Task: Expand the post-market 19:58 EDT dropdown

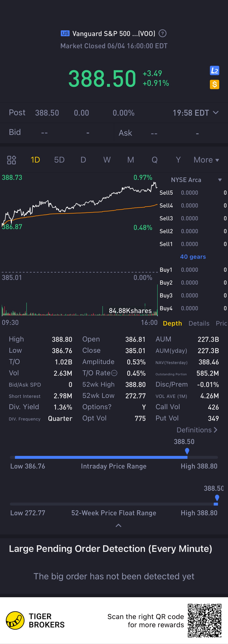Action: [216, 113]
